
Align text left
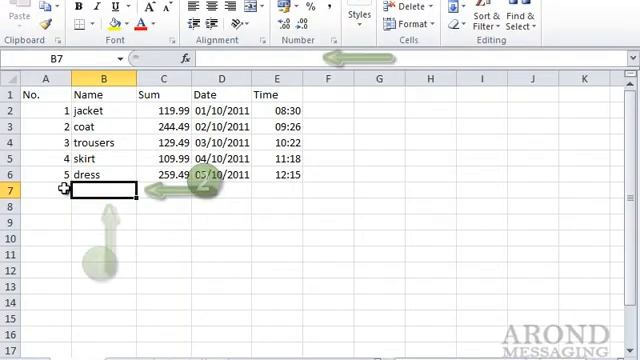click(x=193, y=6)
